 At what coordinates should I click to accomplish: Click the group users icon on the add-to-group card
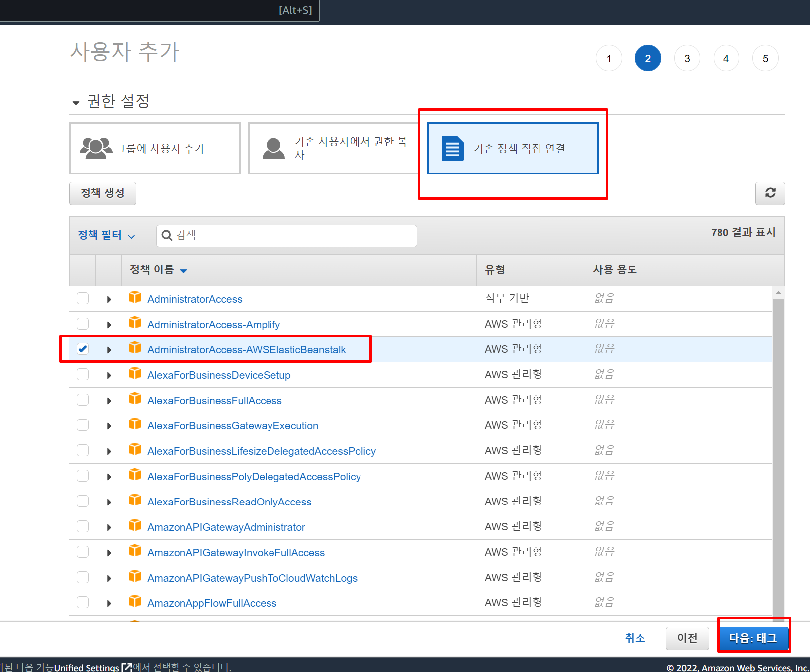tap(96, 148)
